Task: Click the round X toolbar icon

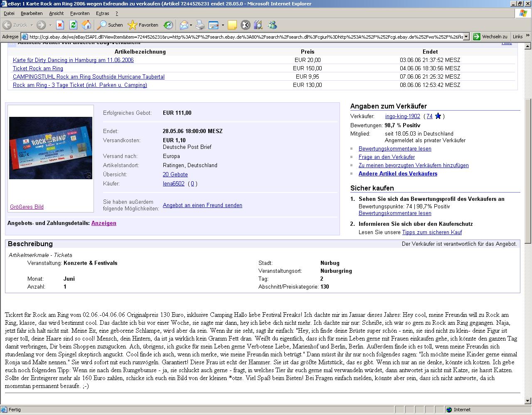Action: click(246, 25)
